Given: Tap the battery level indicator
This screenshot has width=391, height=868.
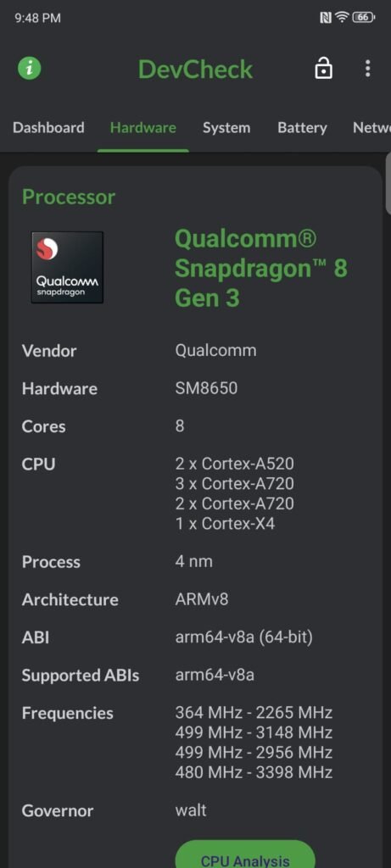Looking at the screenshot, I should point(363,18).
